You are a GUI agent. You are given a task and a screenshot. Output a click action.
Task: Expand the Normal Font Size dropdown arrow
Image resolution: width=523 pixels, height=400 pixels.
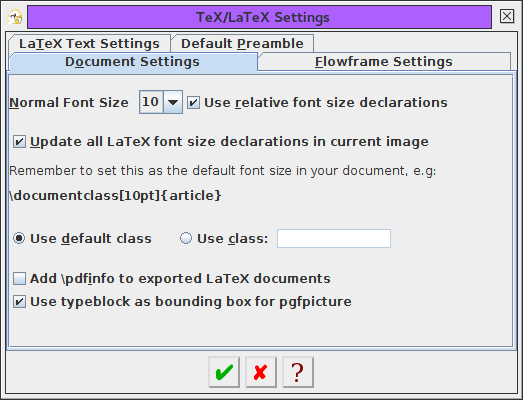[x=173, y=102]
